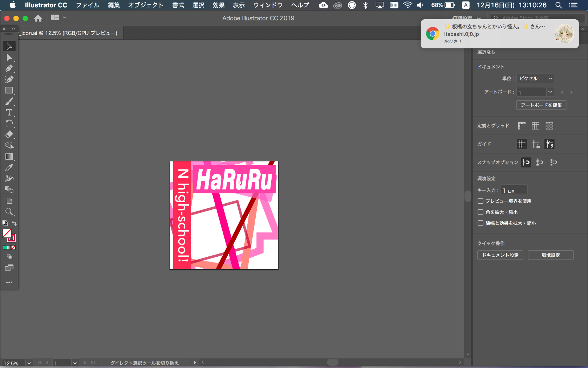The width and height of the screenshot is (588, 368).
Task: Check 角を拡大・縮小 option
Action: click(x=480, y=212)
